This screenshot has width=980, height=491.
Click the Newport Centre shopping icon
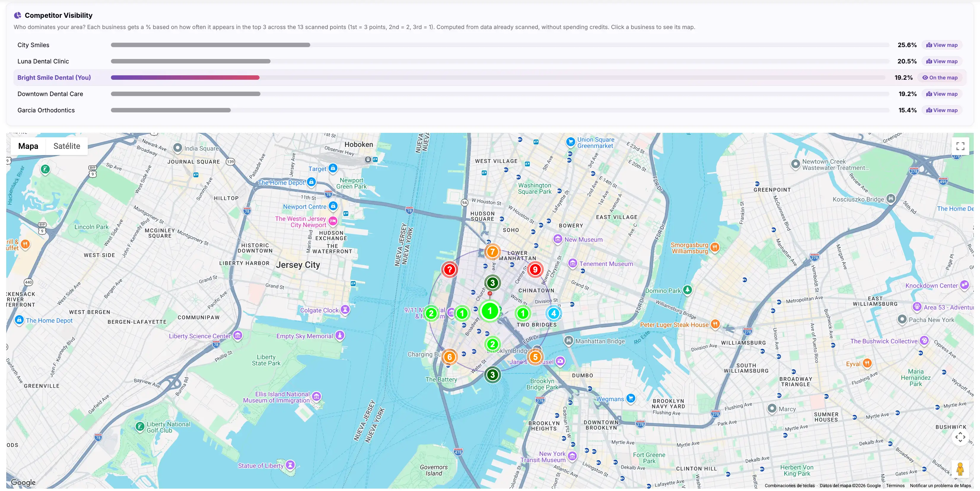[333, 206]
